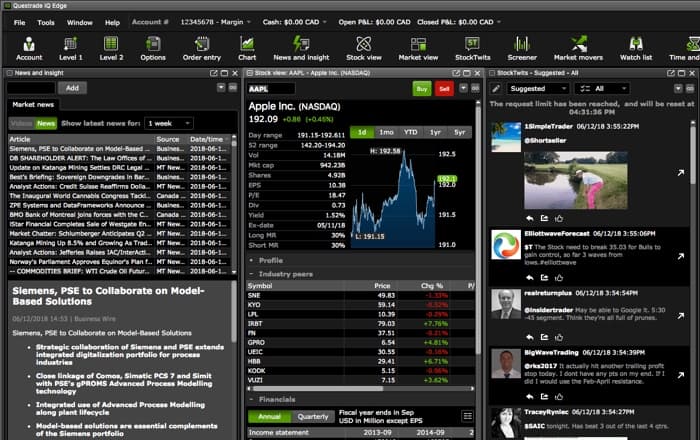
Task: Switch news toggle to Videos
Action: (x=21, y=123)
